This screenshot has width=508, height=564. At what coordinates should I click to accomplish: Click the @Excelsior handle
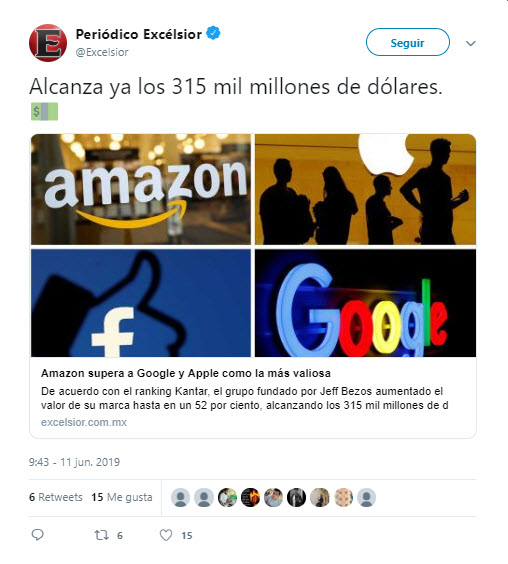click(x=102, y=52)
